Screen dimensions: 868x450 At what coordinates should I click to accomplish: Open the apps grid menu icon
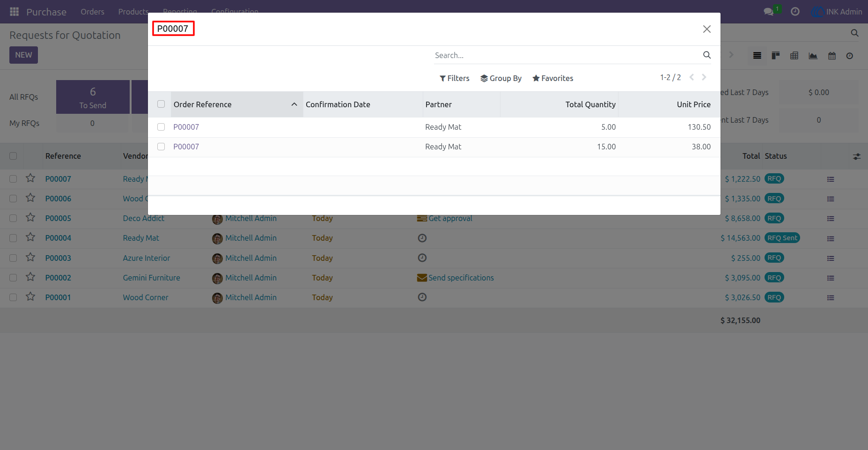tap(15, 12)
